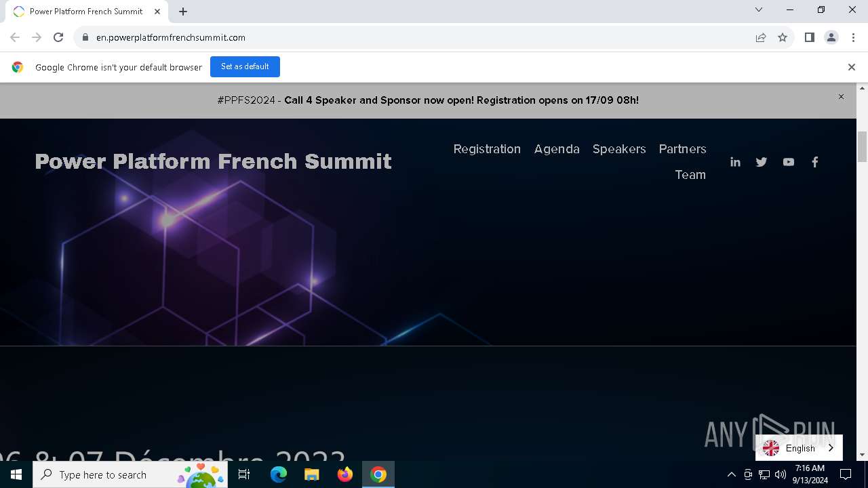The height and width of the screenshot is (488, 868).
Task: Show hidden system tray icons
Action: click(x=731, y=474)
